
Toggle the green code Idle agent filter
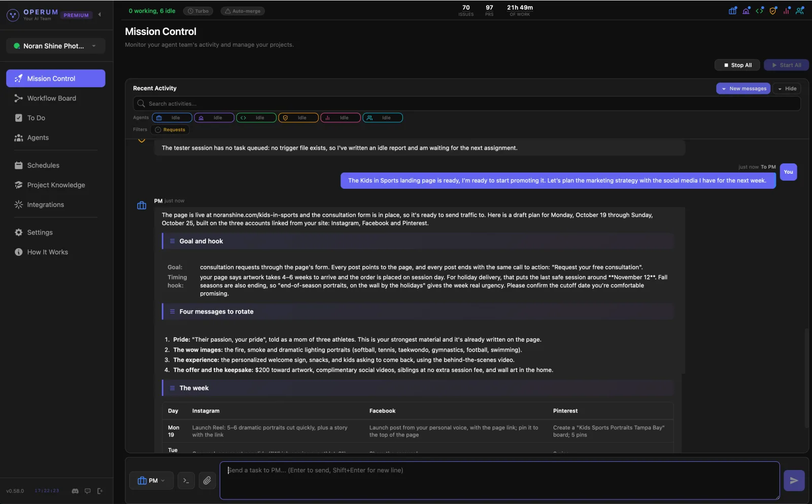tap(256, 118)
